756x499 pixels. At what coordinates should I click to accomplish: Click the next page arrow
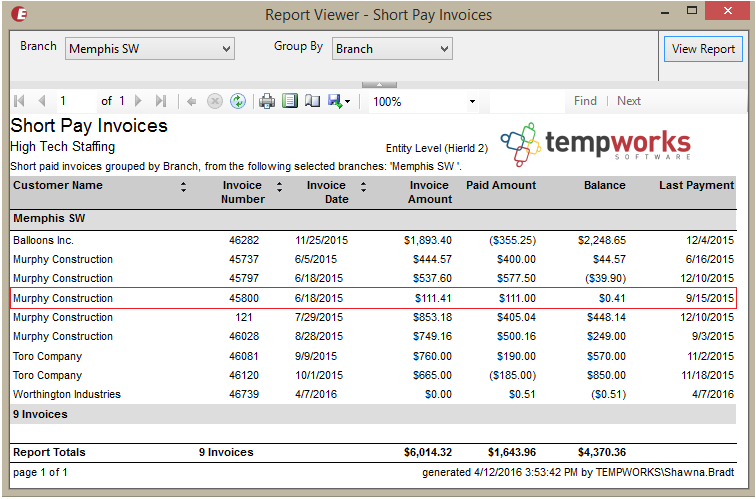(138, 101)
